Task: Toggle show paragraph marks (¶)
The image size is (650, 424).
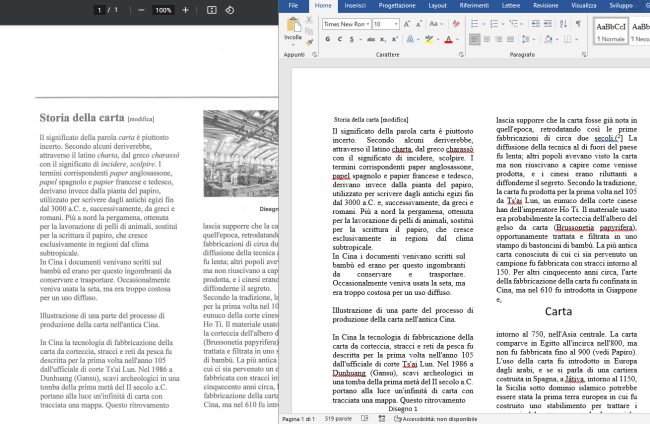Action: point(578,24)
